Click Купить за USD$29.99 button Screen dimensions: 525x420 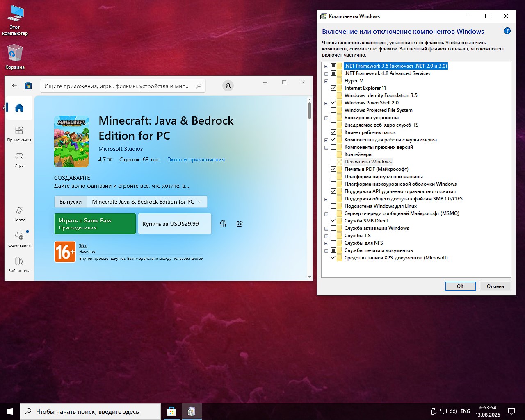(175, 224)
